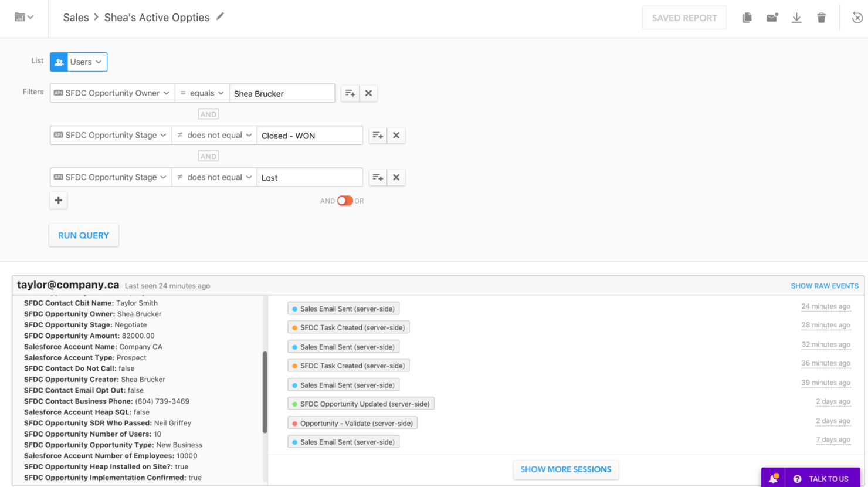868x487 pixels.
Task: Switch the filter logic toggle to OR
Action: pyautogui.click(x=345, y=200)
